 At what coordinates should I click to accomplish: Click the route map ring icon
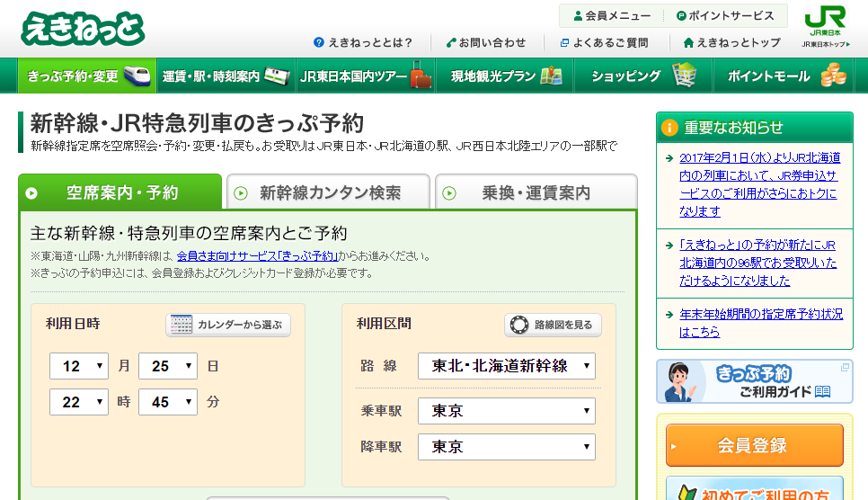[x=519, y=325]
